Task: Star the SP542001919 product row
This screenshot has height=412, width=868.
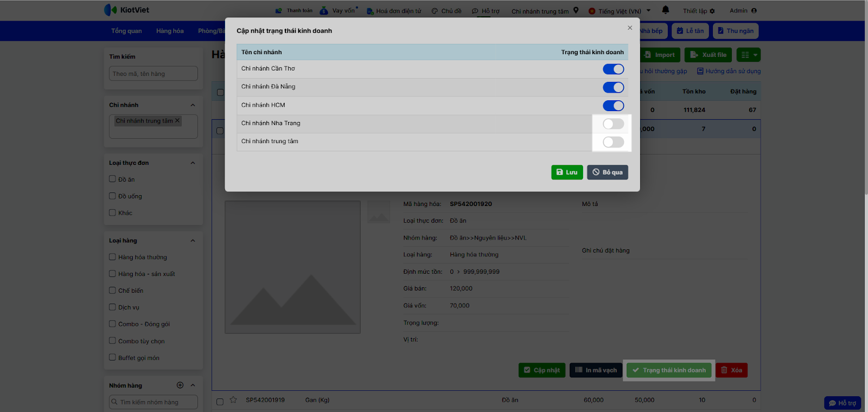Action: click(233, 400)
